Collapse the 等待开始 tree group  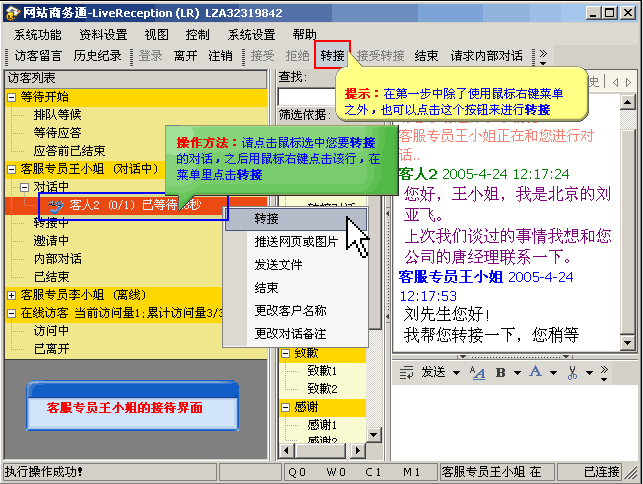[x=11, y=97]
